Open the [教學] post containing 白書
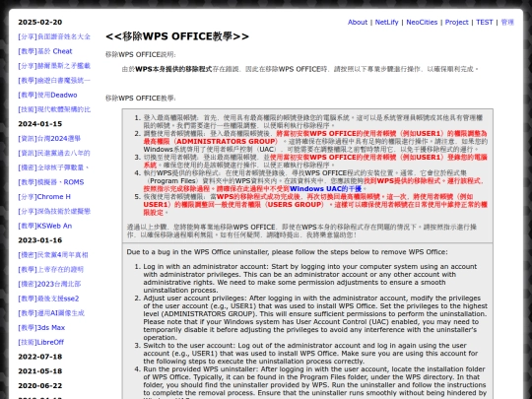Viewport: 532px width, 399px height. (x=54, y=81)
